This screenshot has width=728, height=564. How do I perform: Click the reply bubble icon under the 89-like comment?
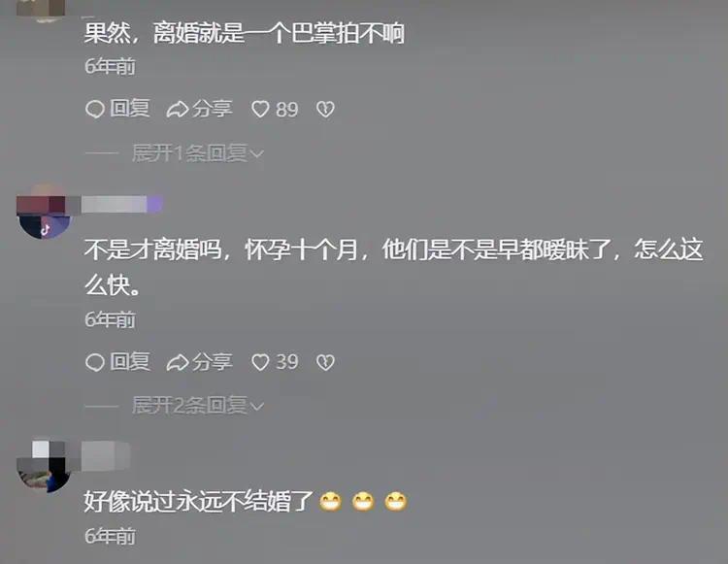[x=95, y=110]
